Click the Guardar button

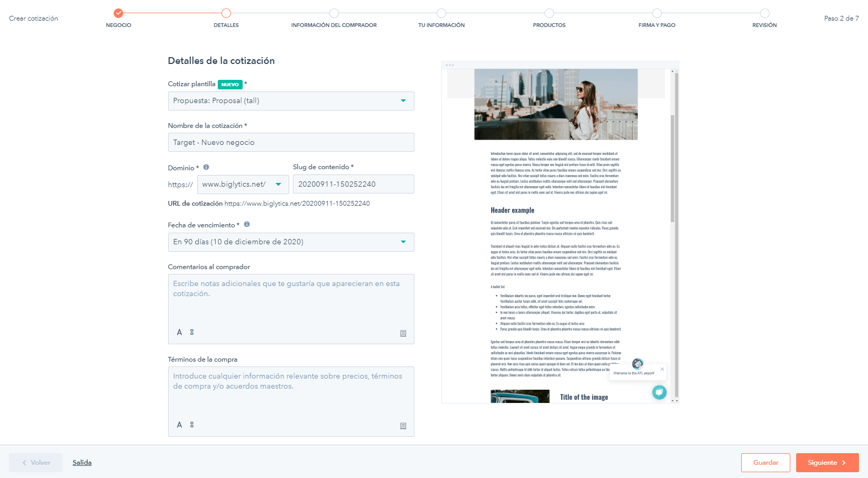tap(765, 463)
